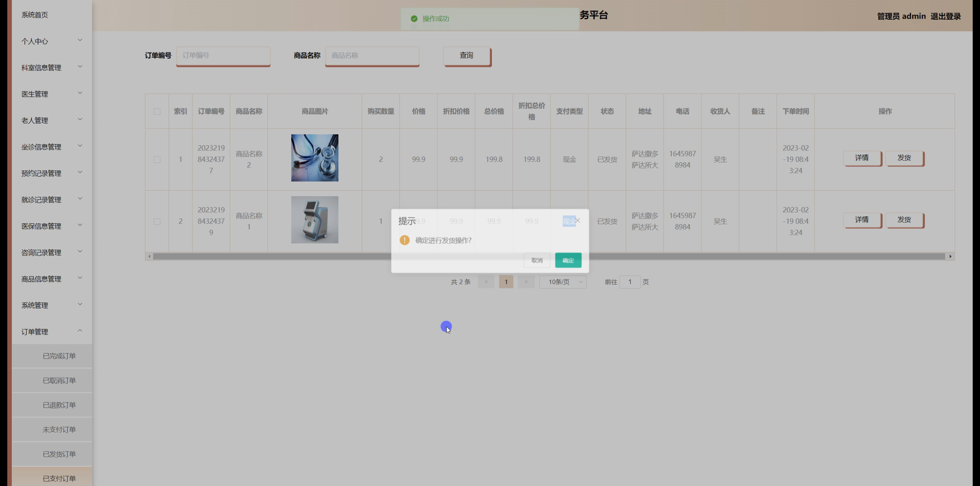Viewport: 980px width, 486px height.
Task: Open 已发货订单 submenu item
Action: (x=59, y=454)
